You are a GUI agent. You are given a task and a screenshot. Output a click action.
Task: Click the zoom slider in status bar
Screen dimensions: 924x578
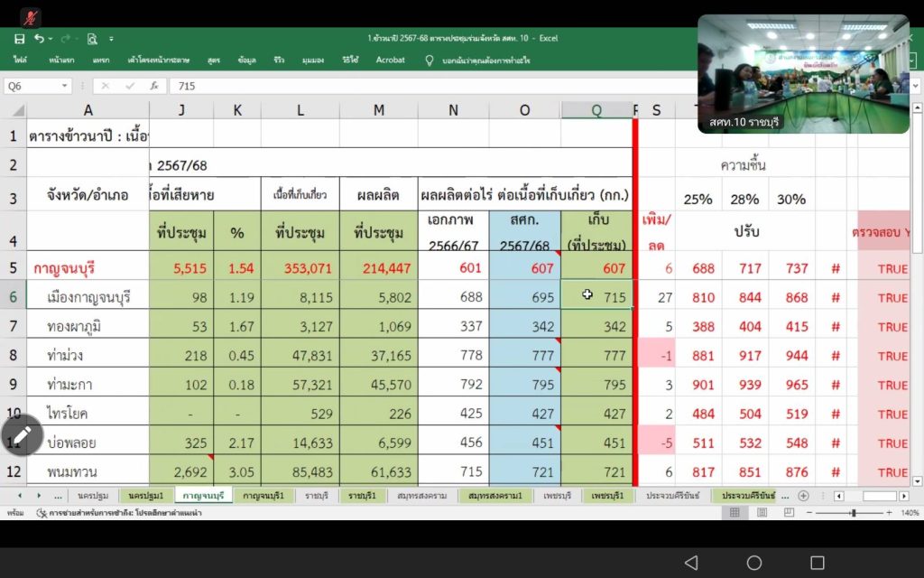(854, 513)
